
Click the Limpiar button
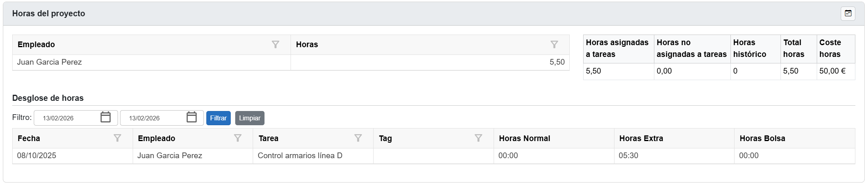click(249, 118)
